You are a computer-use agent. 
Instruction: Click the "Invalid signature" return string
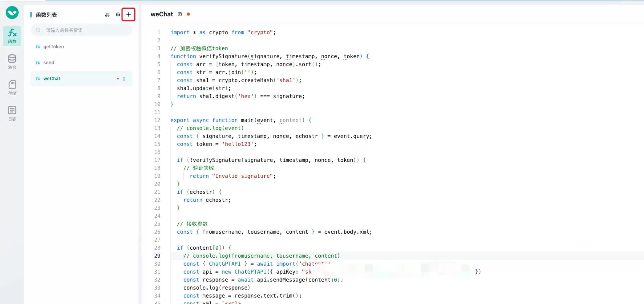point(242,176)
